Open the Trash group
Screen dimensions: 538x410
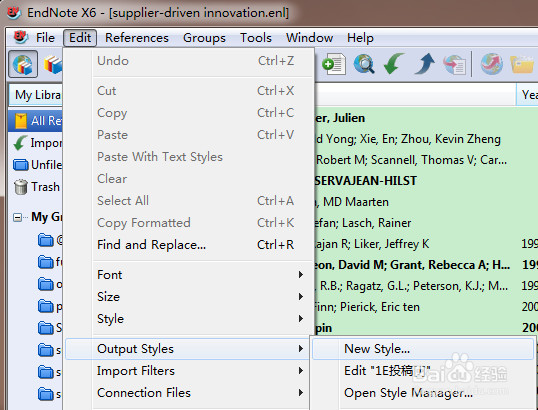click(35, 187)
